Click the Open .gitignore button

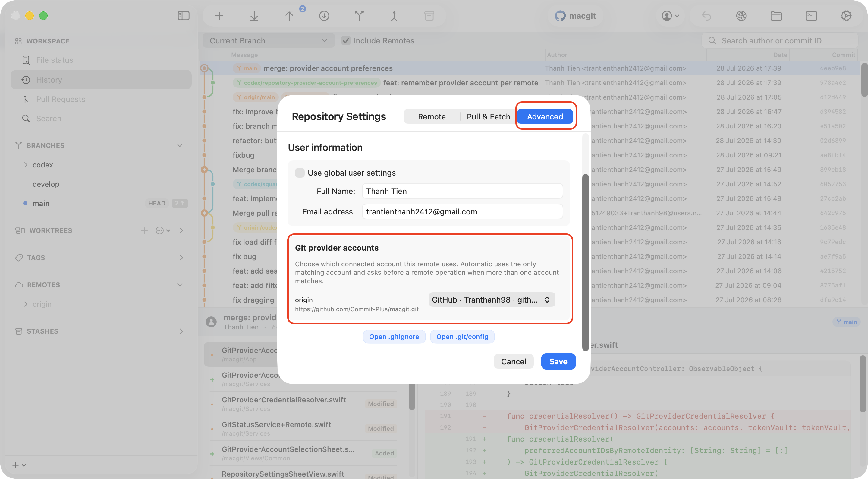pyautogui.click(x=394, y=337)
